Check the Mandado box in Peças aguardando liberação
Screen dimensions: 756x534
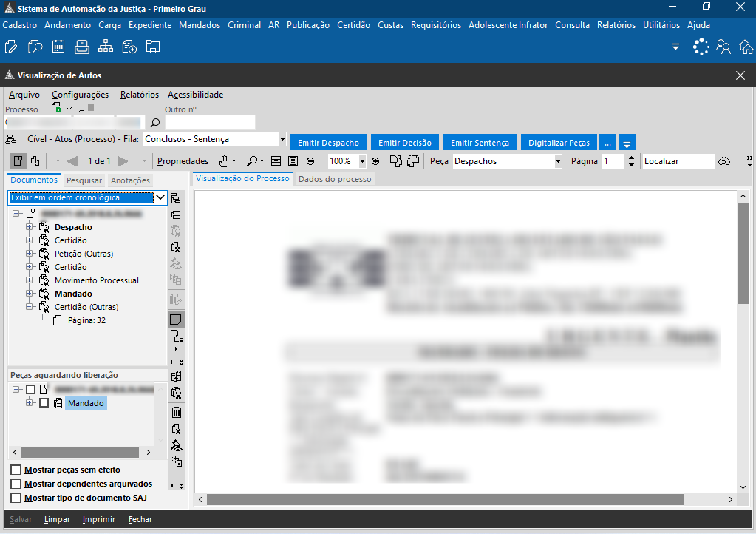44,403
